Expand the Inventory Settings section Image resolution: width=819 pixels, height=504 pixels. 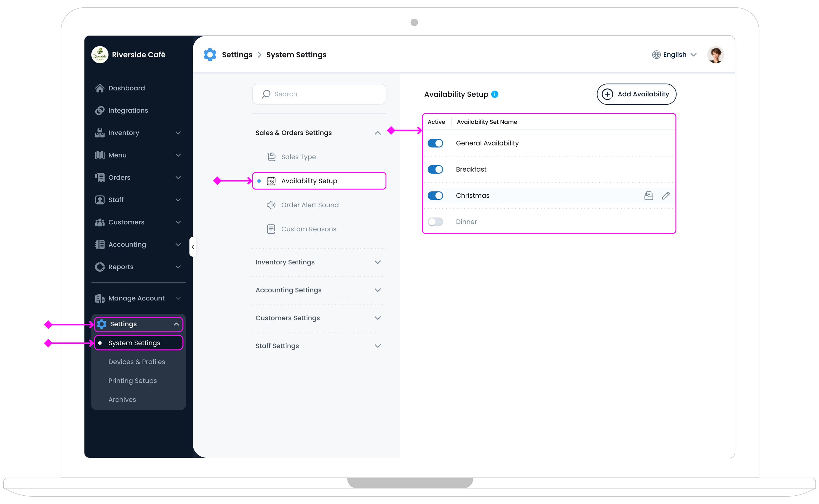click(378, 262)
